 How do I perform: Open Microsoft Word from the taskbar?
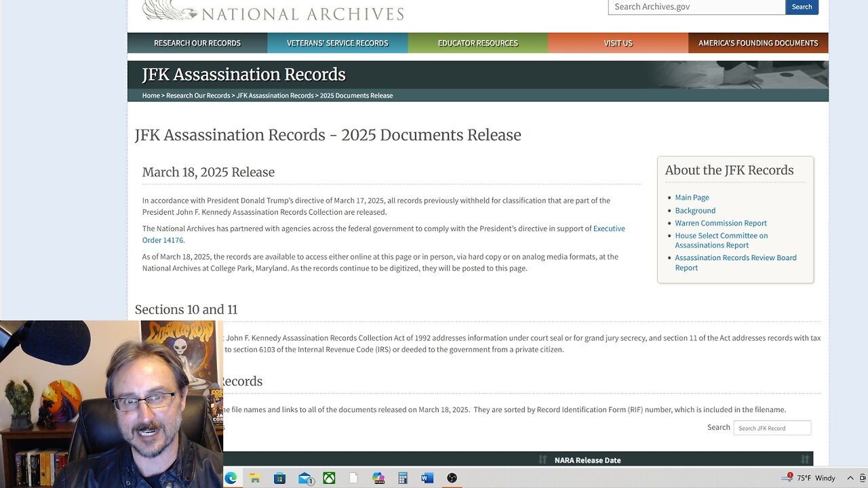pyautogui.click(x=427, y=478)
